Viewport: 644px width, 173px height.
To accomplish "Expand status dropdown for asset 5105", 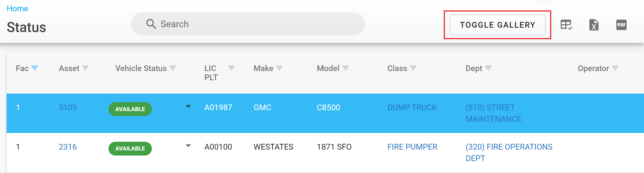I will (x=188, y=107).
